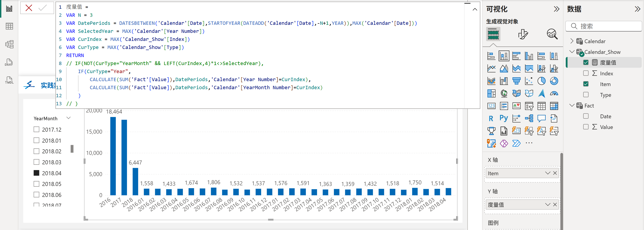Viewport: 644px width, 230px height.
Task: Select the scatter chart visual
Action: pyautogui.click(x=529, y=81)
